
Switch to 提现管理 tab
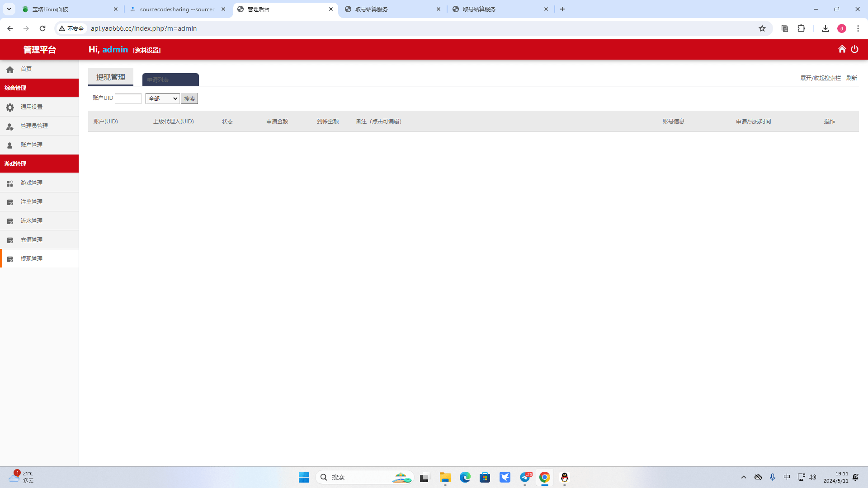[110, 76]
